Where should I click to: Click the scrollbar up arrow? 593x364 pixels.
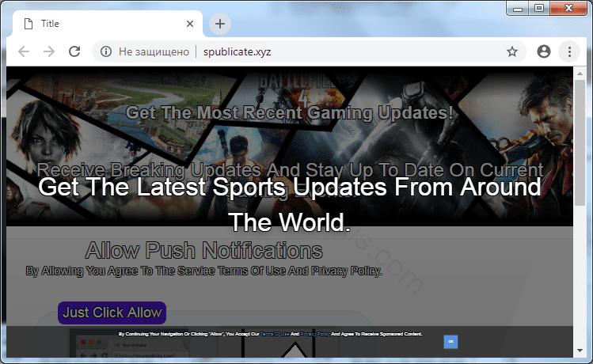[580, 73]
